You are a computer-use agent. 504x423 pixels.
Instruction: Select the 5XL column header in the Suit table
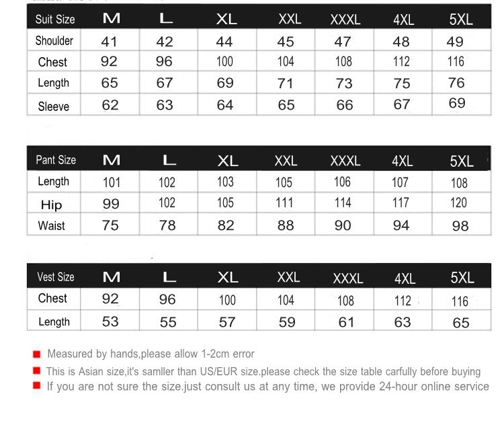(461, 20)
